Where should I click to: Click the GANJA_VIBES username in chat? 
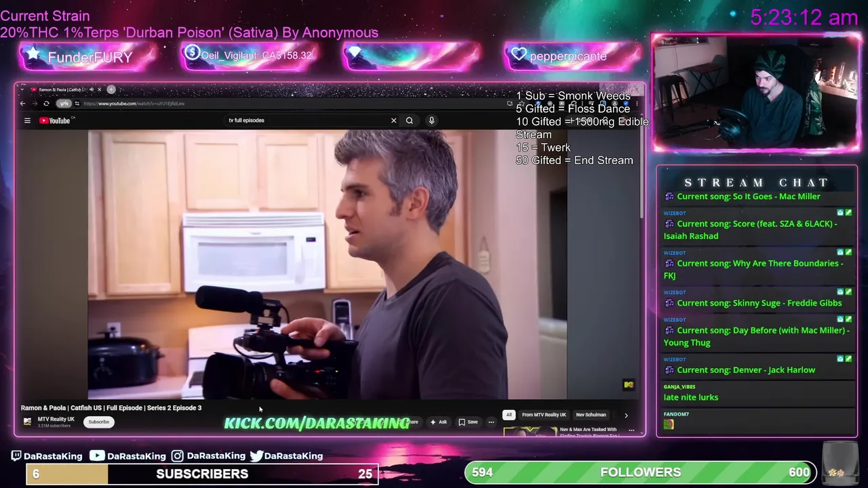(679, 386)
